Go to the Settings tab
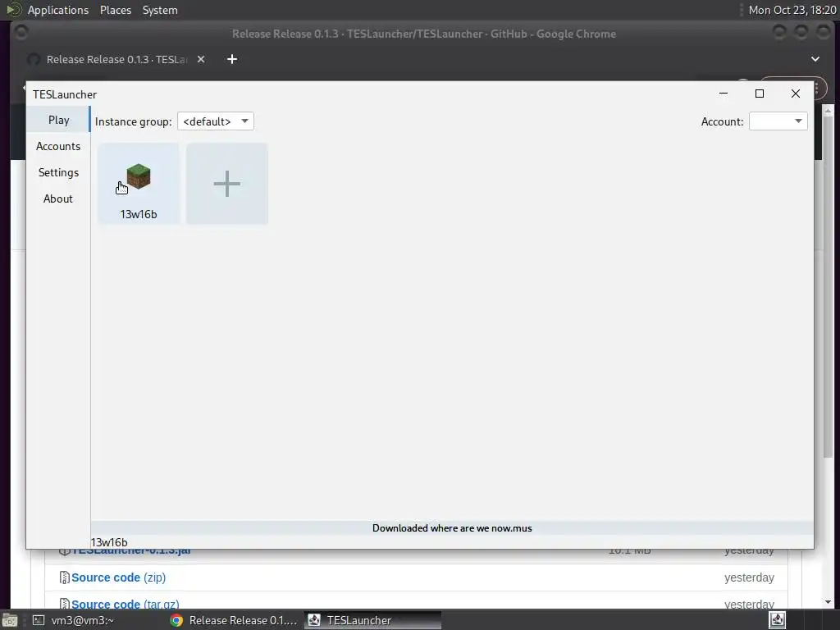The image size is (840, 630). (x=58, y=172)
